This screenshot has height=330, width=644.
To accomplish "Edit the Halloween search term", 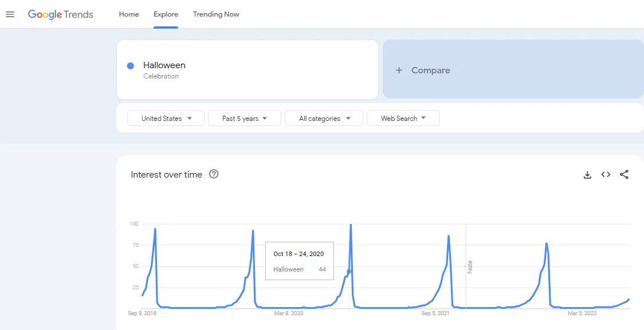I will [x=164, y=65].
